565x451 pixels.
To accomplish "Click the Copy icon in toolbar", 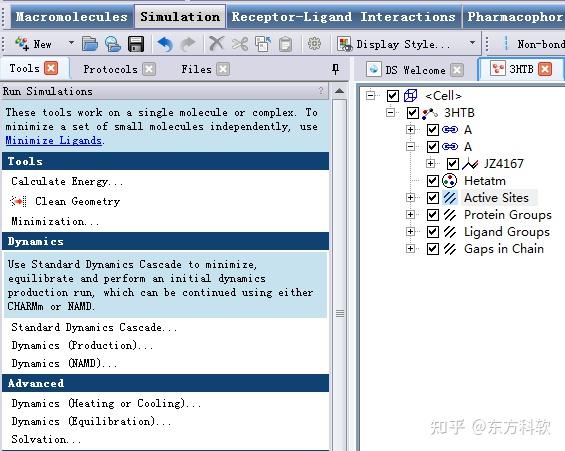I will tap(263, 44).
